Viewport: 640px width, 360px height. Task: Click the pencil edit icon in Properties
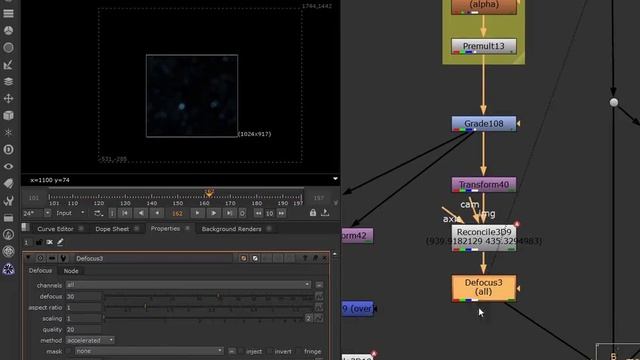click(60, 242)
